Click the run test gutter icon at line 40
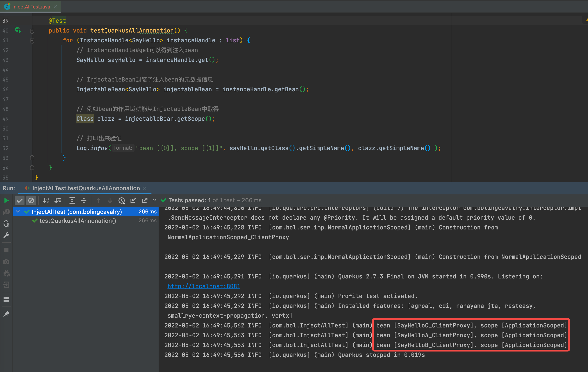This screenshot has height=372, width=588. [x=18, y=30]
